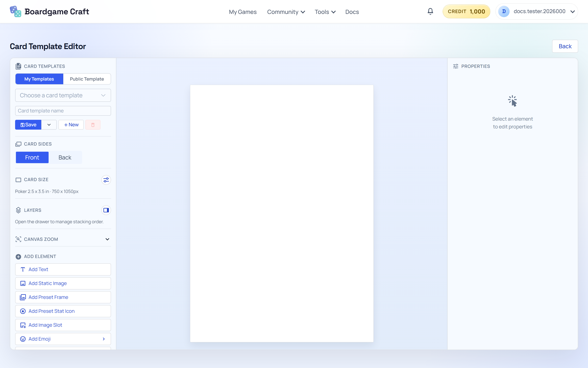
Task: Open the Tools menu
Action: coord(325,12)
